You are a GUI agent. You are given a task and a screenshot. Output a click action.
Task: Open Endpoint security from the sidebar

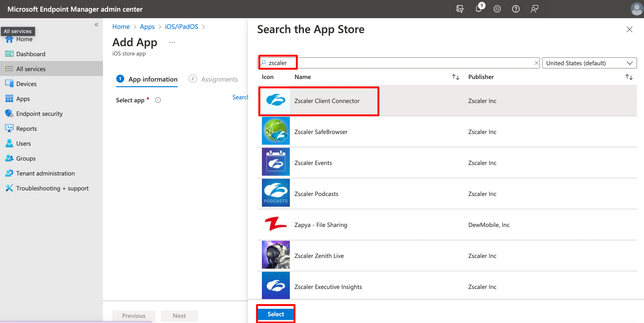point(40,113)
